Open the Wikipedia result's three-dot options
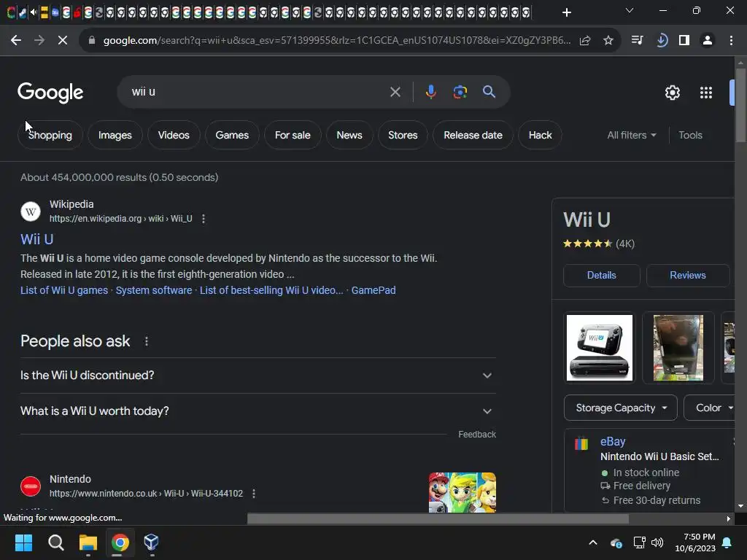 pos(204,219)
